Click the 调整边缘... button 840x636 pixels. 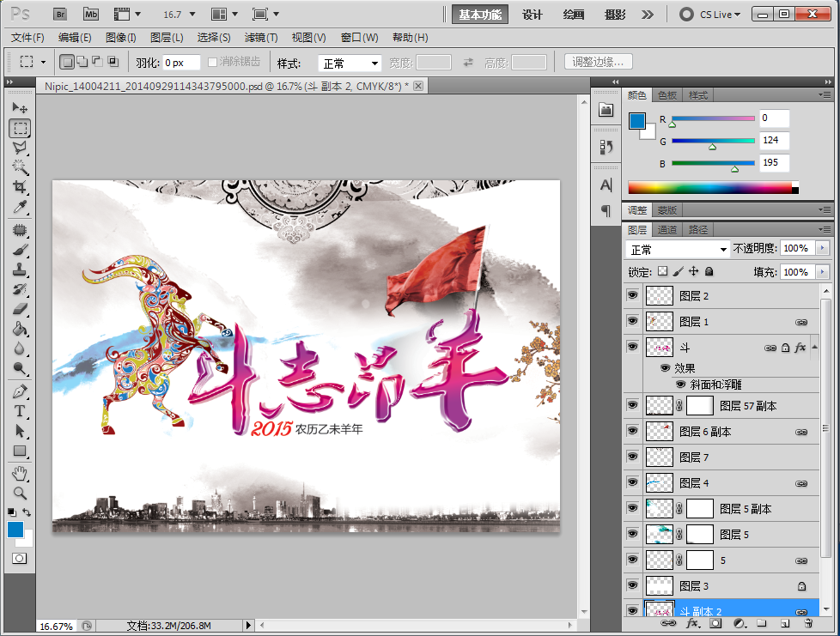tap(599, 62)
